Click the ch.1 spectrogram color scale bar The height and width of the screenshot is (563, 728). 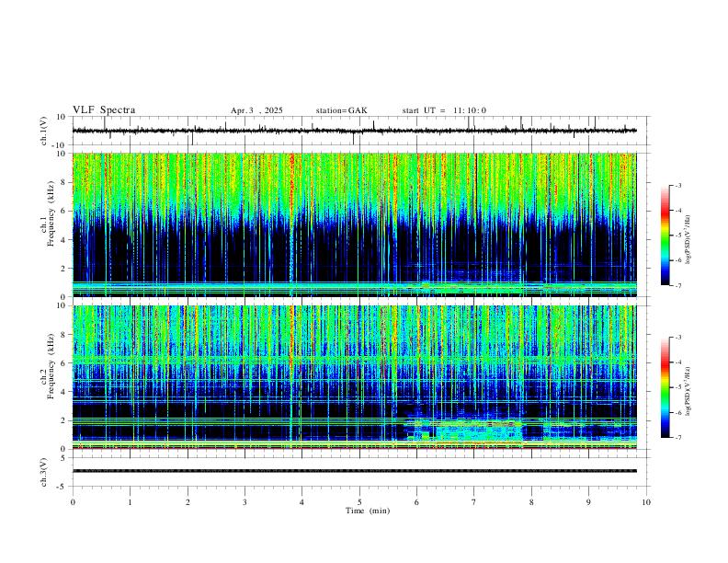click(665, 236)
